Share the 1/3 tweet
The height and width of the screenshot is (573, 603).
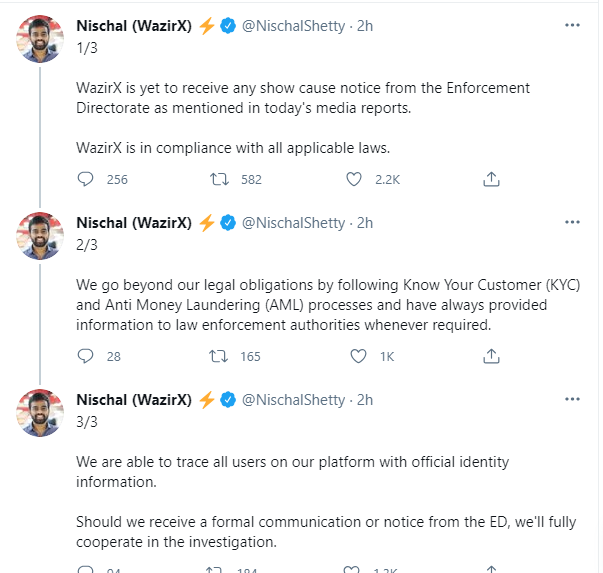491,180
